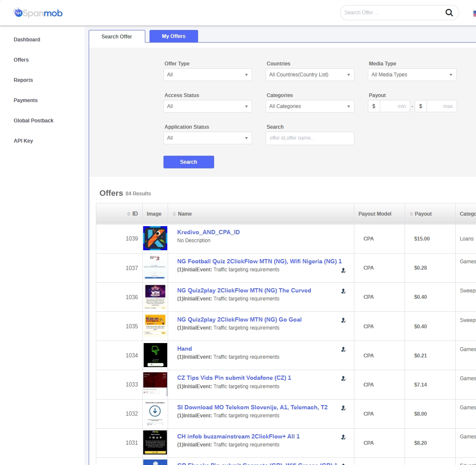This screenshot has height=465, width=476.
Task: Expand the Media Type dropdown
Action: (x=412, y=75)
